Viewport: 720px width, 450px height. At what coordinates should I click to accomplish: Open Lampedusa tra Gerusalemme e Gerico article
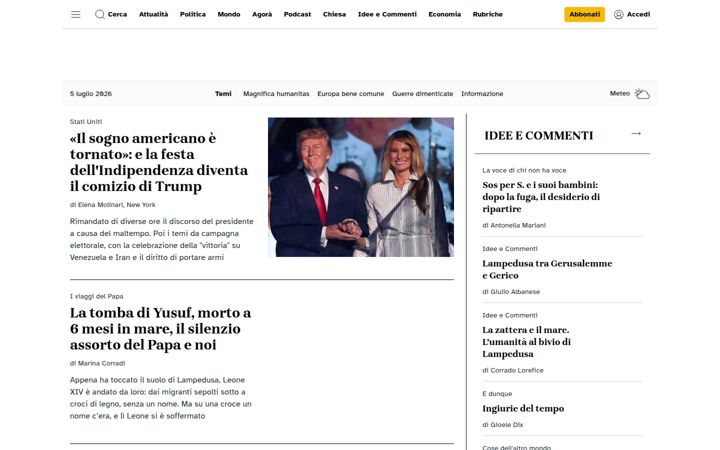tap(547, 270)
